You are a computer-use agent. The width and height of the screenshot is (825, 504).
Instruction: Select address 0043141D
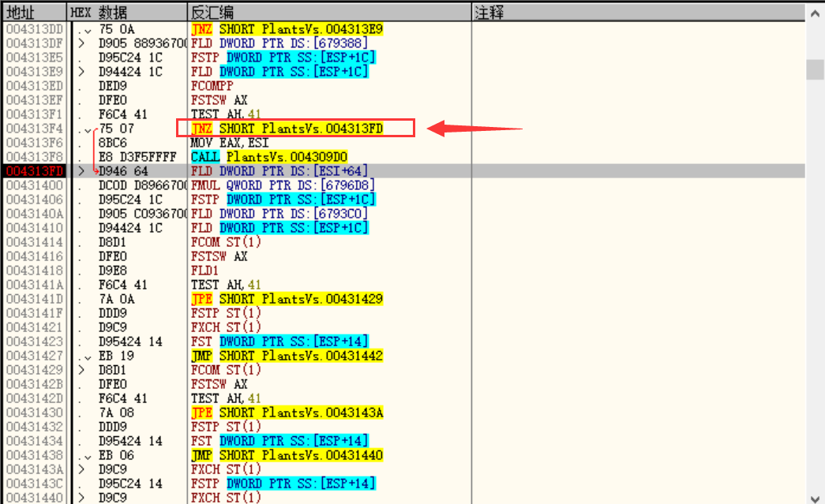pos(35,298)
